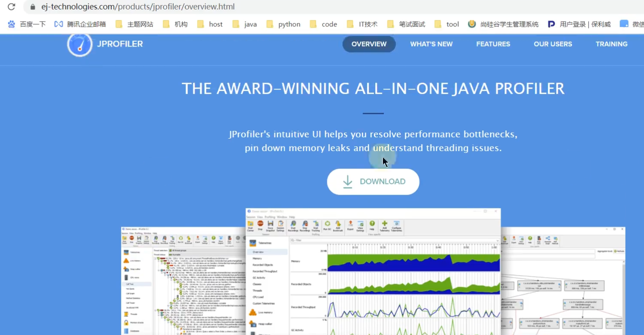This screenshot has width=644, height=335.
Task: Click the padlock site security icon
Action: click(x=32, y=7)
